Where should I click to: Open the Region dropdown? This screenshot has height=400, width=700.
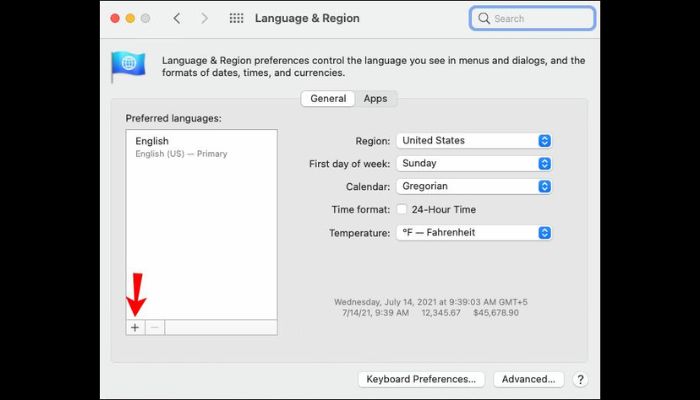click(474, 141)
